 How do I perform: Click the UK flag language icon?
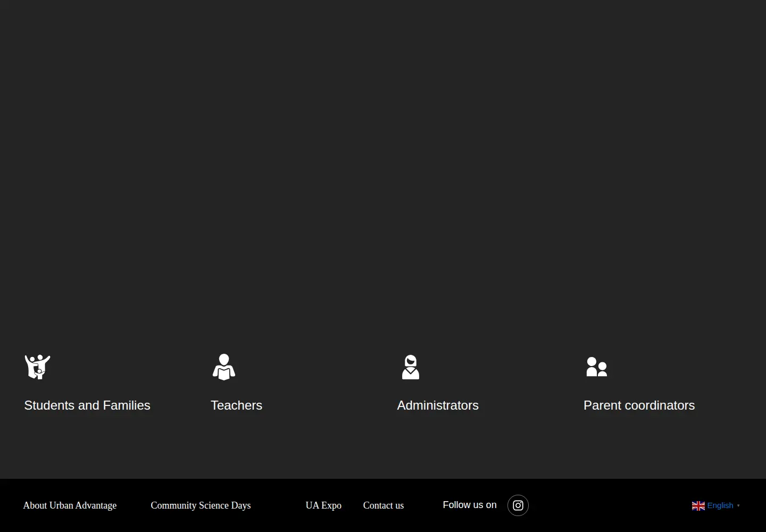698,506
